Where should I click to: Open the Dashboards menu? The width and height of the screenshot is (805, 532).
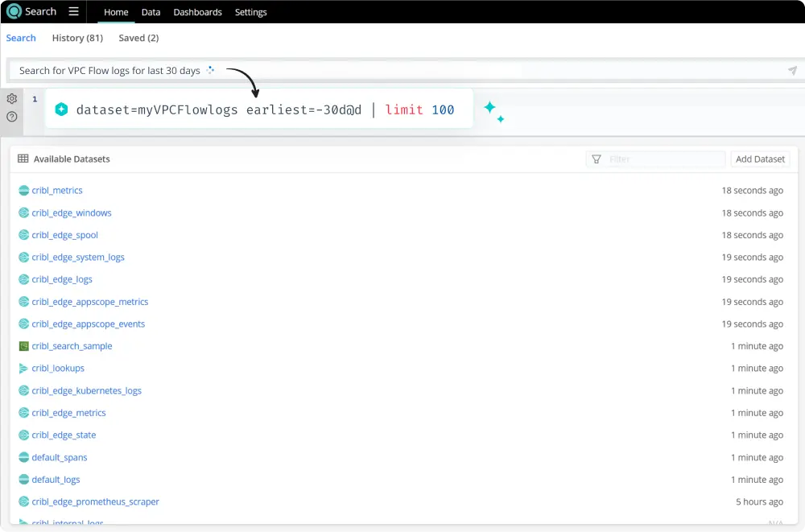coord(198,12)
